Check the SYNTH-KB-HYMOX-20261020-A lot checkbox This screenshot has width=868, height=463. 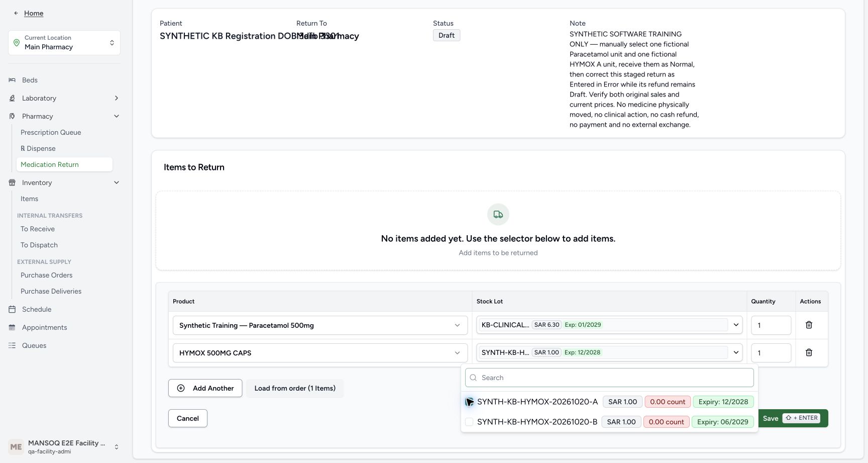[469, 402]
